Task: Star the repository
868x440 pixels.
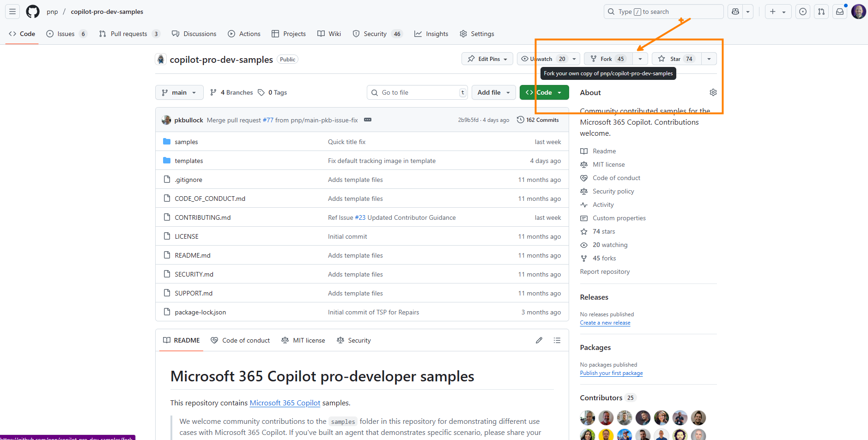Action: 677,59
